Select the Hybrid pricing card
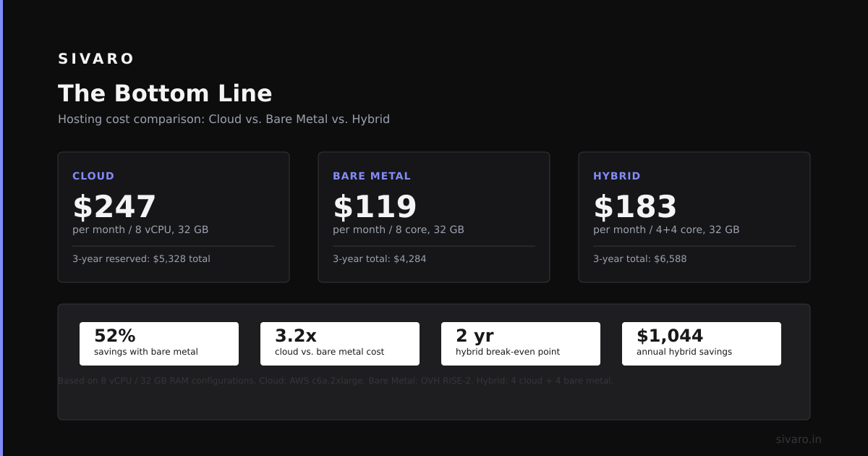This screenshot has height=456, width=868. (694, 217)
